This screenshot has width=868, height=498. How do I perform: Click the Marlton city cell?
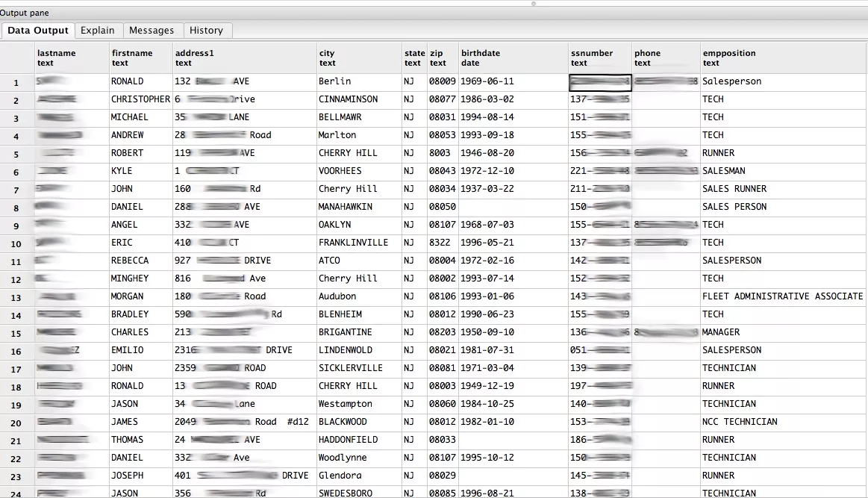point(359,135)
